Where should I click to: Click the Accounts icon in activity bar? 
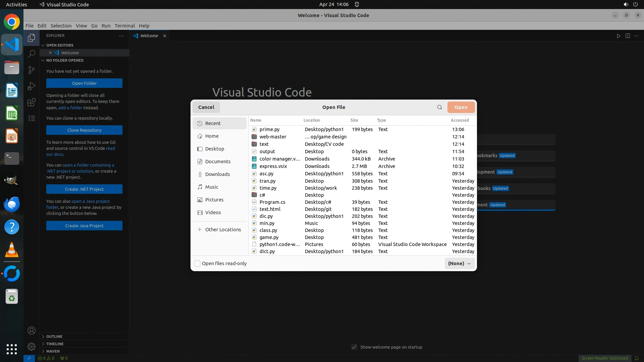pyautogui.click(x=32, y=331)
